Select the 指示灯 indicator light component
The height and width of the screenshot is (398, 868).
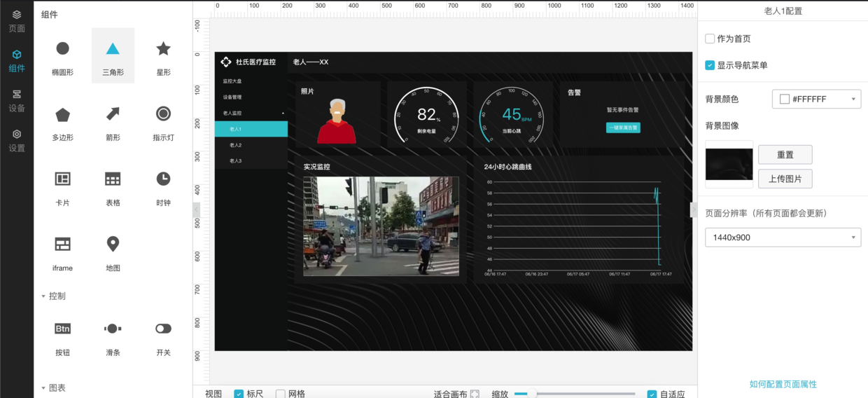click(163, 121)
